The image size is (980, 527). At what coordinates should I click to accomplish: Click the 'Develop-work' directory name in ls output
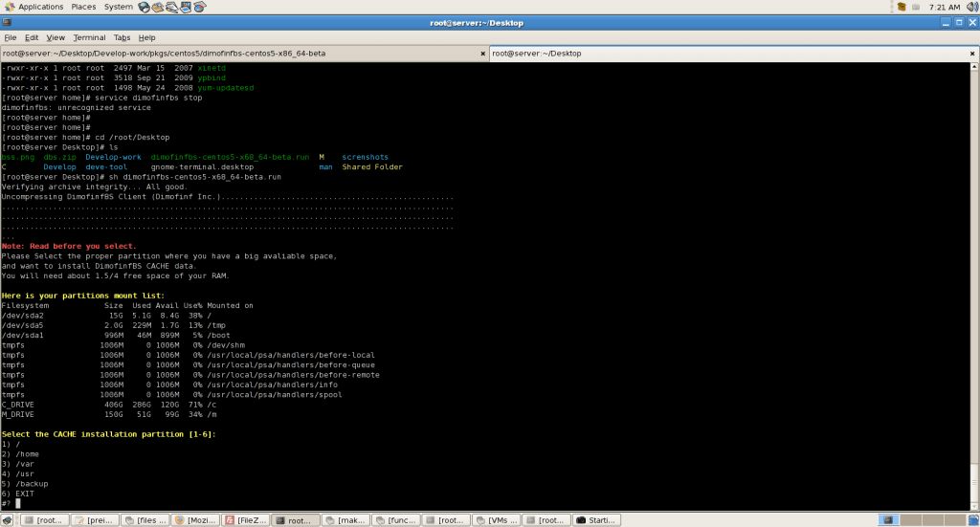[113, 158]
